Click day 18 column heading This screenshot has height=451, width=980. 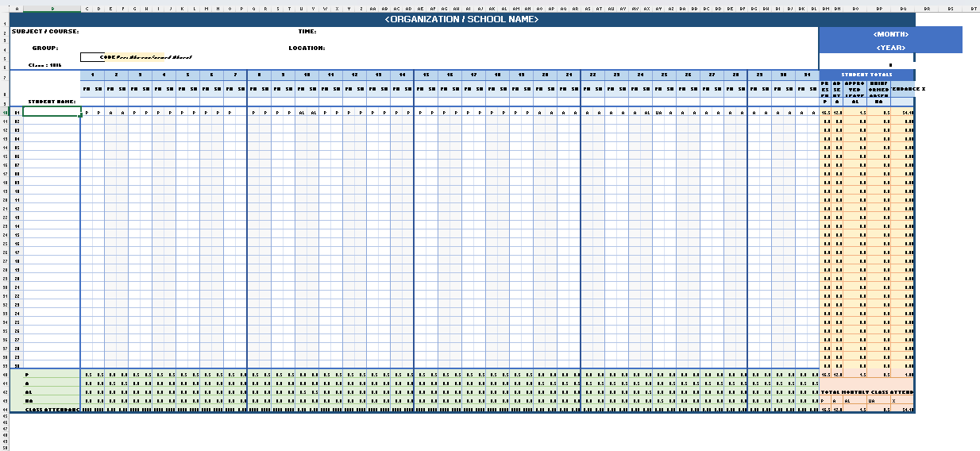497,75
